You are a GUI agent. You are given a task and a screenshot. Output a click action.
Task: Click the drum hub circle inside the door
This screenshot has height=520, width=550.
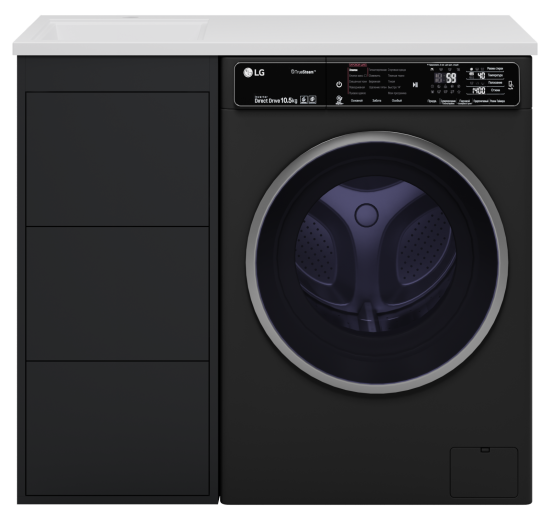click(x=366, y=215)
